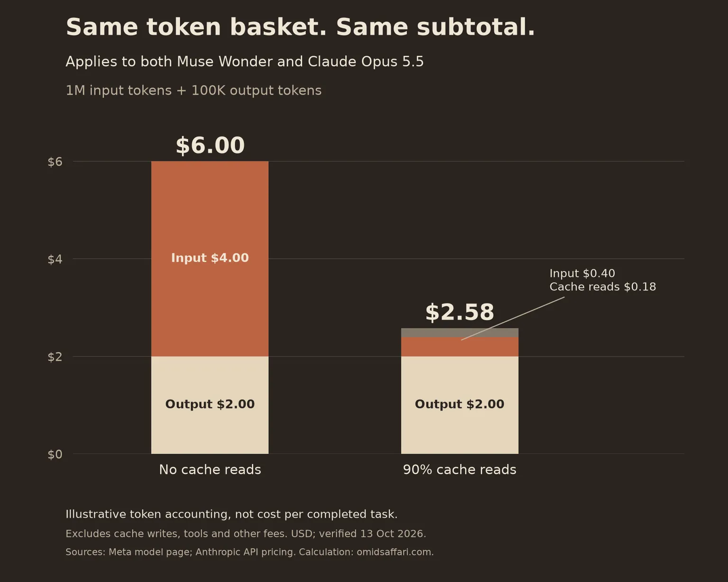
Task: Click the Output $2.00 segment under 90% cache reads
Action: [460, 405]
